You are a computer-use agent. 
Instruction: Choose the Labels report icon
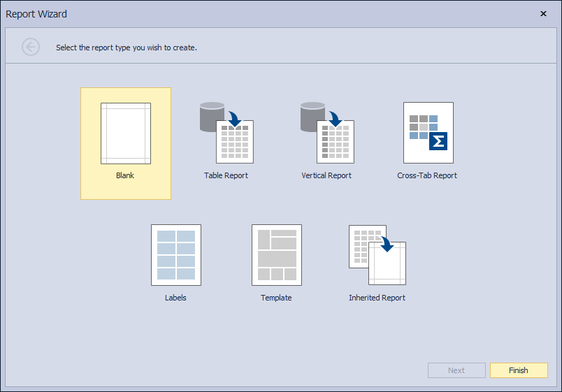176,255
